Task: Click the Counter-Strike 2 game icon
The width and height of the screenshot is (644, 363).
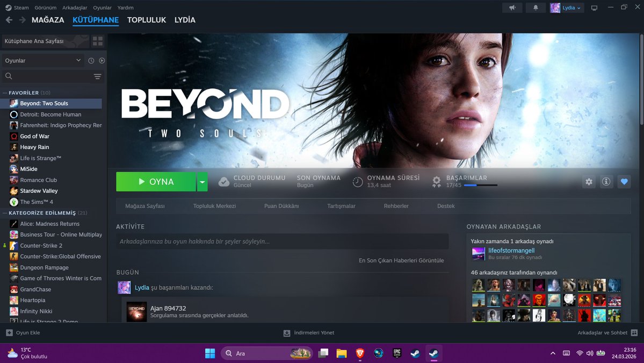Action: (x=14, y=245)
